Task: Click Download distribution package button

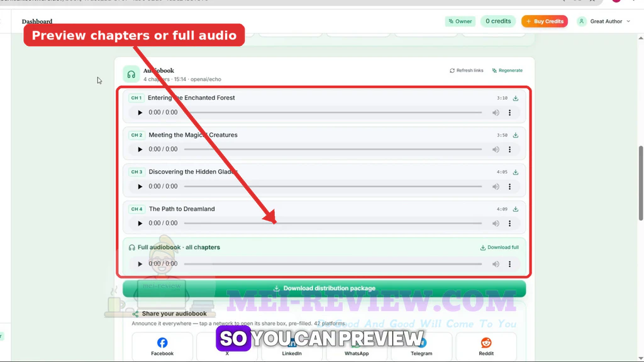Action: coord(324,288)
